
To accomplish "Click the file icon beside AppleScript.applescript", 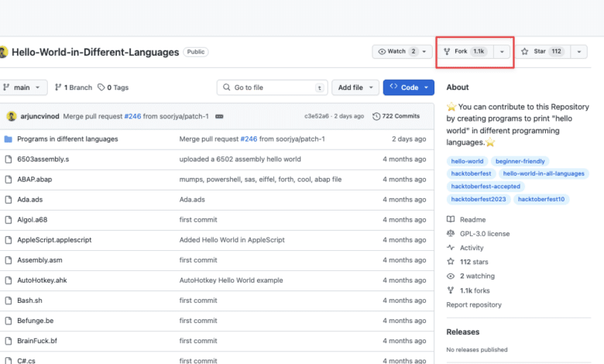I will 8,240.
